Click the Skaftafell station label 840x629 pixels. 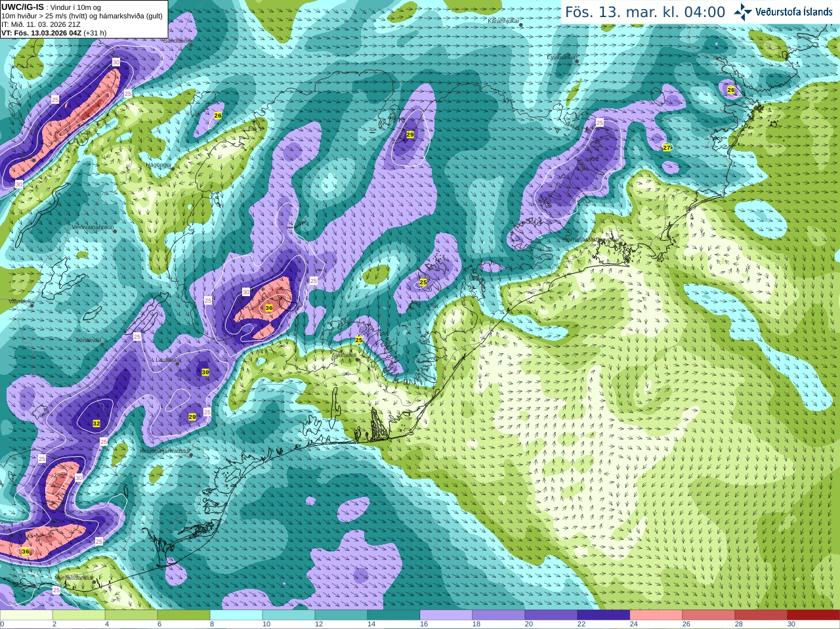pos(343,355)
